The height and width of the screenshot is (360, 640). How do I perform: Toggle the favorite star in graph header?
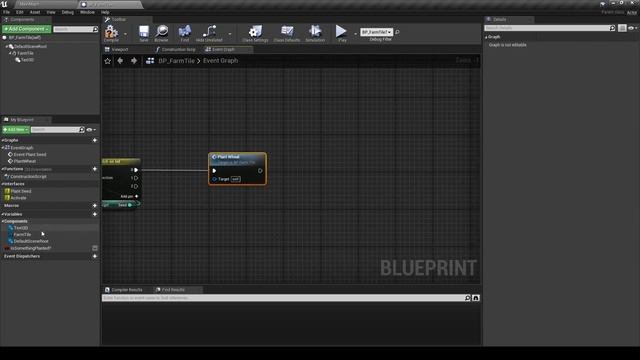[107, 61]
